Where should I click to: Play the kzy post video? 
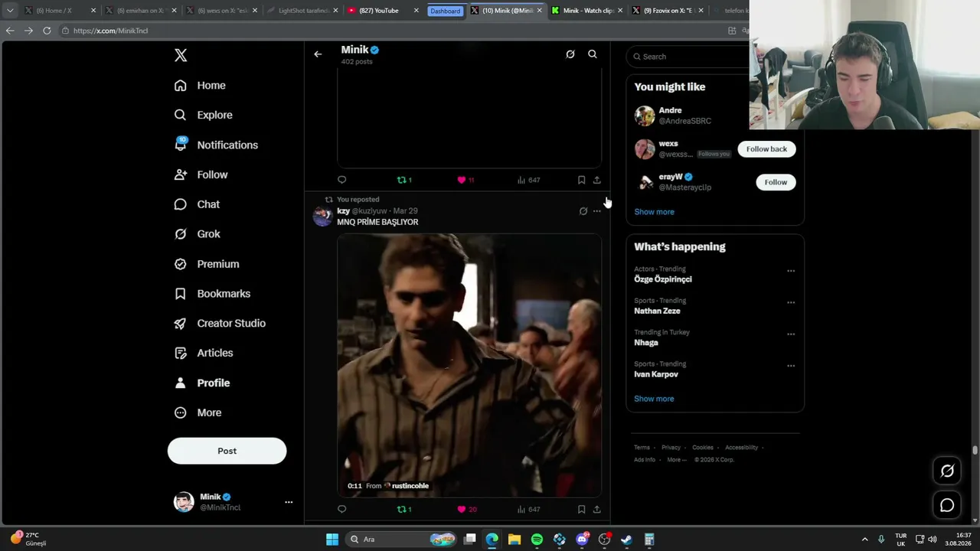(x=469, y=366)
